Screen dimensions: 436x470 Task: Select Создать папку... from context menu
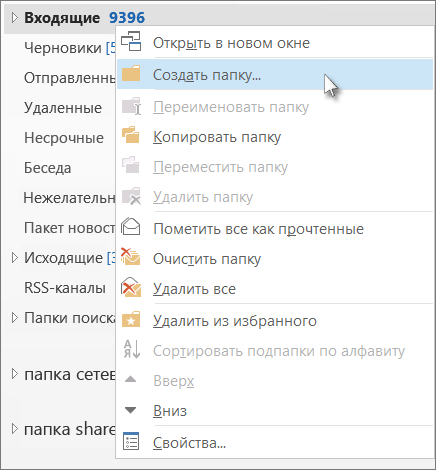pos(275,74)
